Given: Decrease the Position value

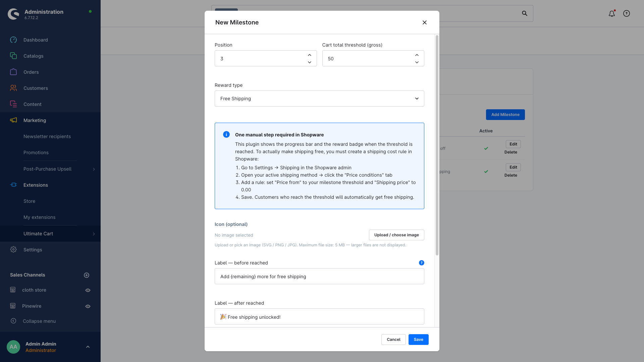Looking at the screenshot, I should [x=310, y=62].
